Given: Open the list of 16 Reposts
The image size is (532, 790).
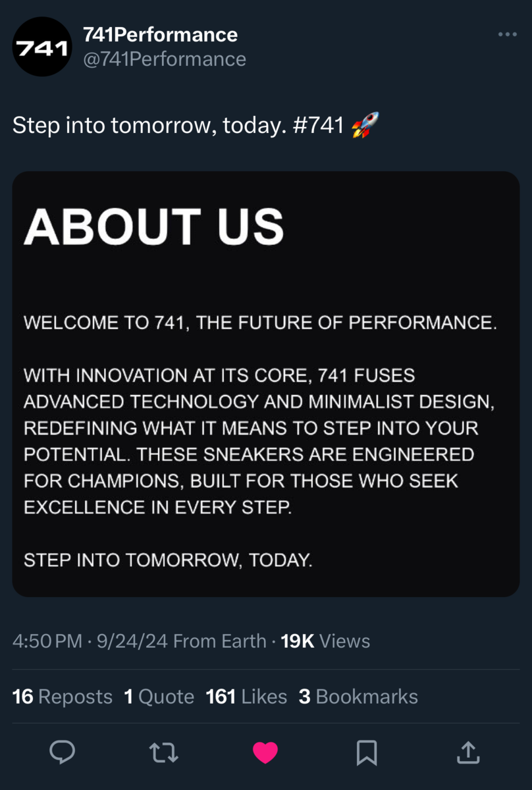Looking at the screenshot, I should 63,696.
